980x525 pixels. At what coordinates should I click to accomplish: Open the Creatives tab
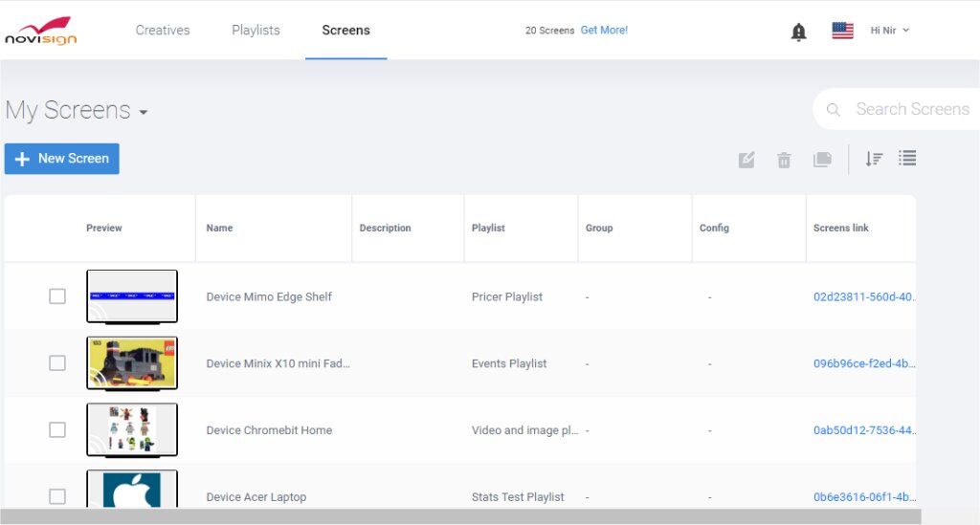[x=163, y=31]
